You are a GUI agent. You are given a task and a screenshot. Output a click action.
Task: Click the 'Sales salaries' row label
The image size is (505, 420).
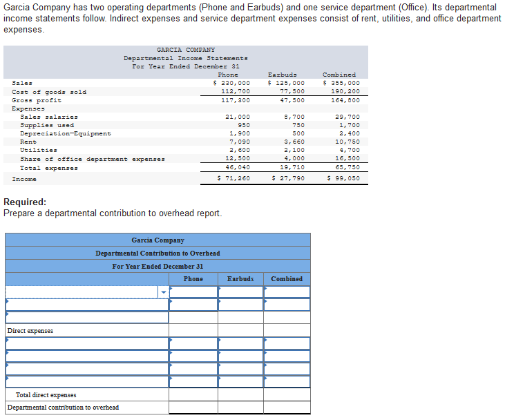pos(49,117)
